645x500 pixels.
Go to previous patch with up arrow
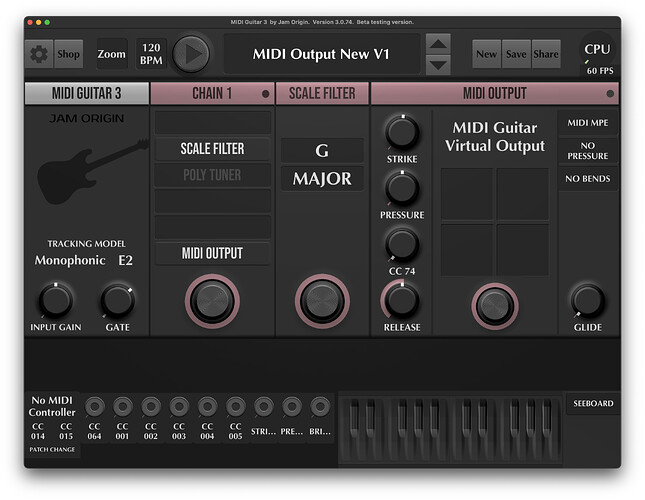(x=438, y=44)
